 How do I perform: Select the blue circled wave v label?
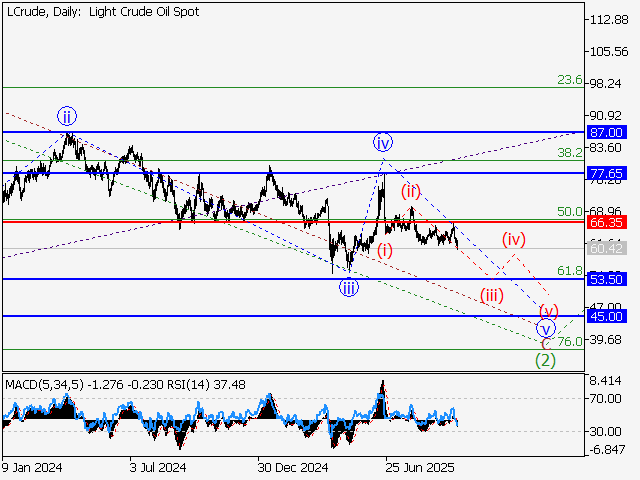coord(545,329)
